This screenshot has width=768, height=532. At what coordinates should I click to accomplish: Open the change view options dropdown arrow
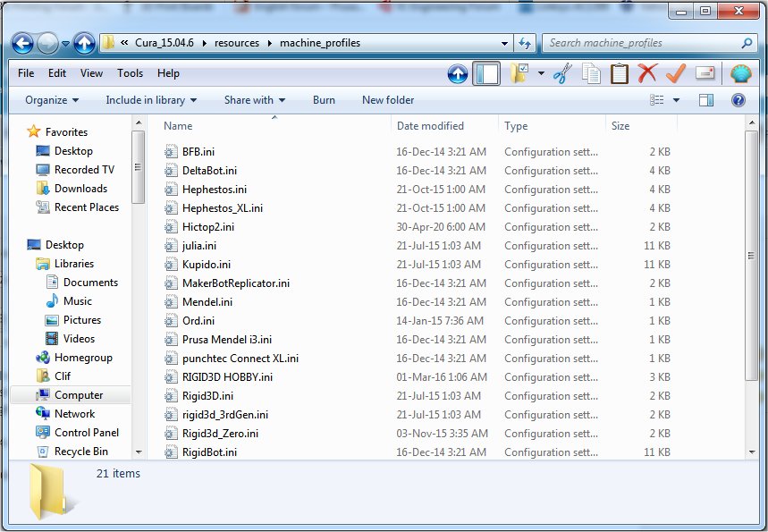click(x=676, y=100)
